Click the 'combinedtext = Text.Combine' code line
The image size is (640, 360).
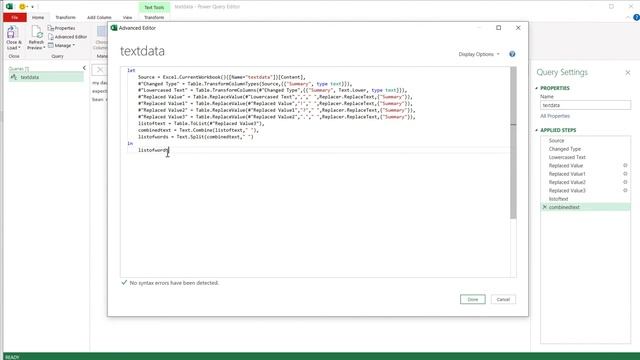click(198, 130)
